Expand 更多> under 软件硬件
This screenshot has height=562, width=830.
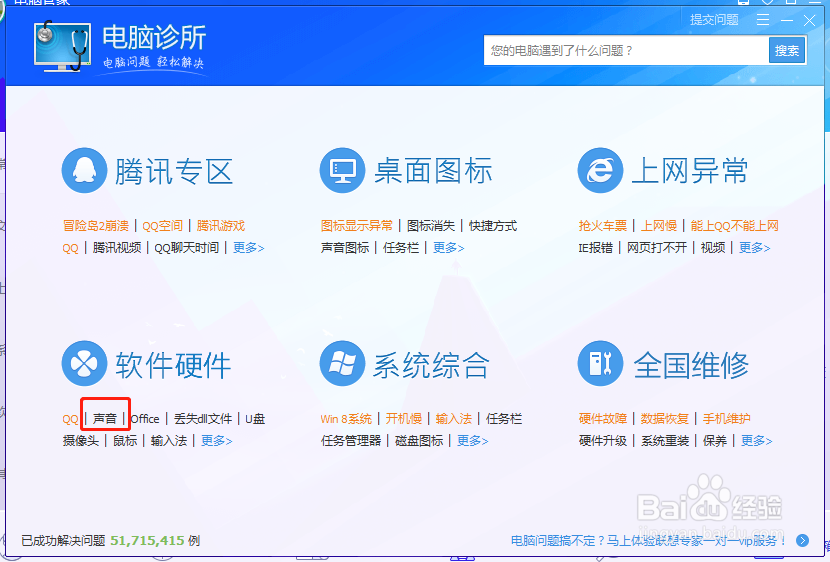tap(216, 440)
